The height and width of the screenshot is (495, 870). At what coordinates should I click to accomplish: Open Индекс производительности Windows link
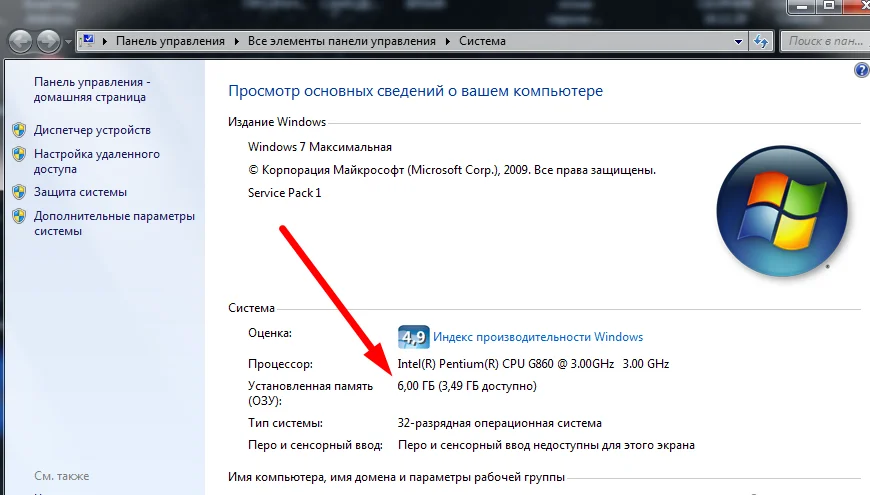(x=538, y=337)
